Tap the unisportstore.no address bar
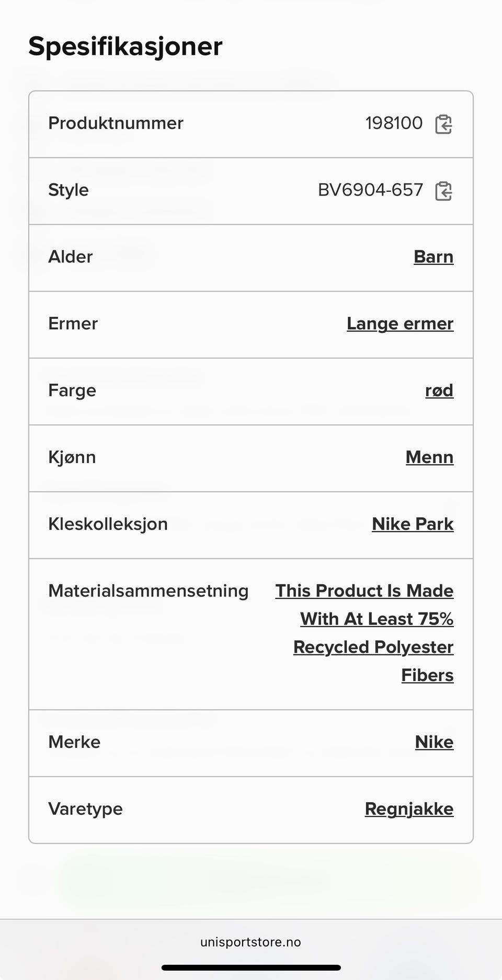This screenshot has height=980, width=502. click(x=250, y=942)
